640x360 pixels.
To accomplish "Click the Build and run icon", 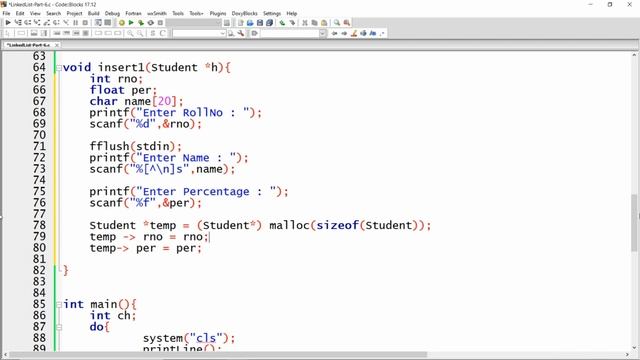I will [141, 23].
